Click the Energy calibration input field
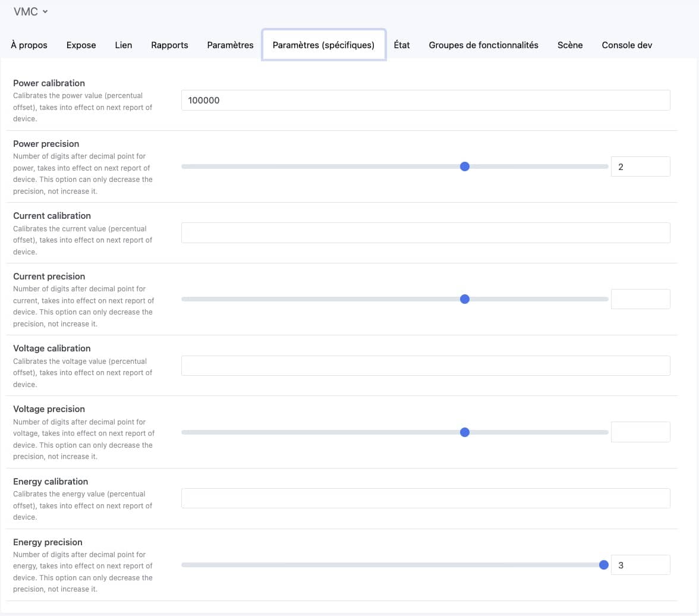Image resolution: width=699 pixels, height=616 pixels. [426, 498]
